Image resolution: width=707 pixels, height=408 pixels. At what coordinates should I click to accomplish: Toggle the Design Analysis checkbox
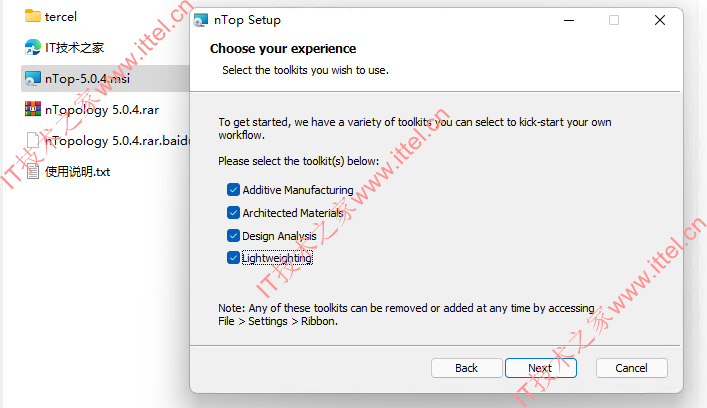[233, 235]
